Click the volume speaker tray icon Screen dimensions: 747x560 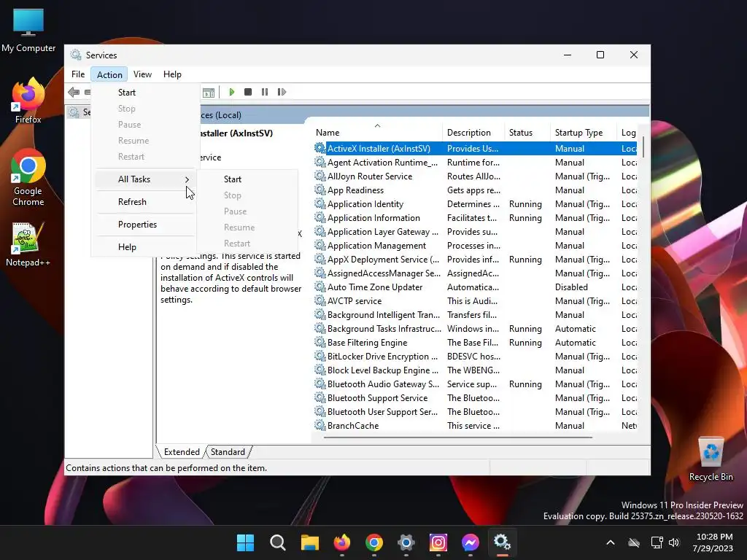click(673, 542)
